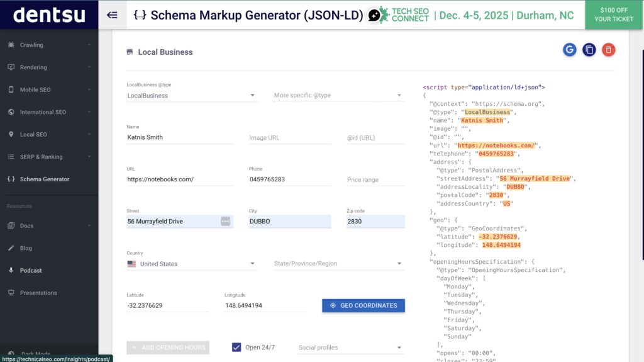This screenshot has width=644, height=362.
Task: Click the Crawling bug icon in sidebar
Action: [x=11, y=45]
